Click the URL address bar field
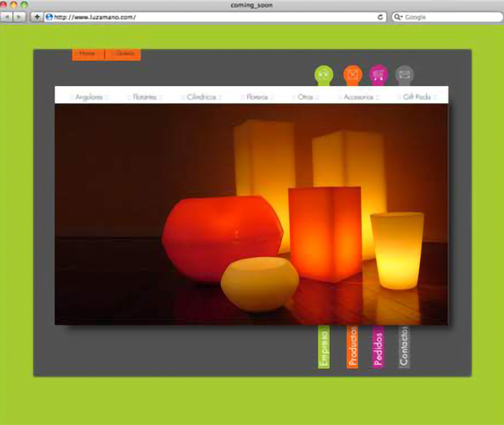Screen dimensions: 504x425 point(212,17)
